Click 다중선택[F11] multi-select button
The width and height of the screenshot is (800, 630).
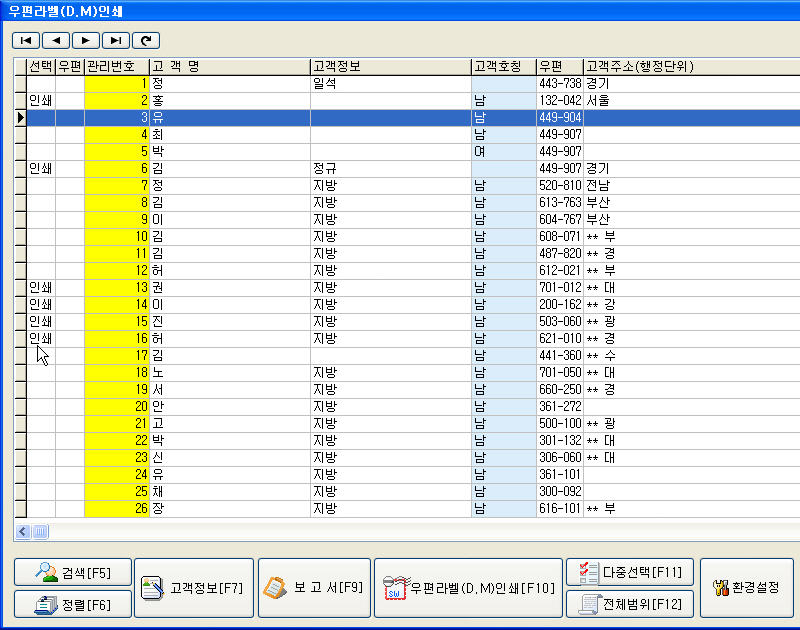point(630,572)
